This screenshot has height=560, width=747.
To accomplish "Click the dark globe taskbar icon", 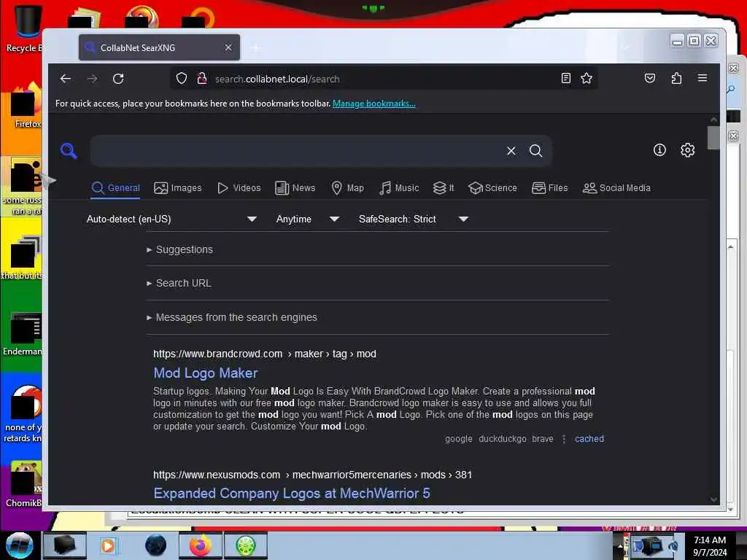I will [155, 545].
